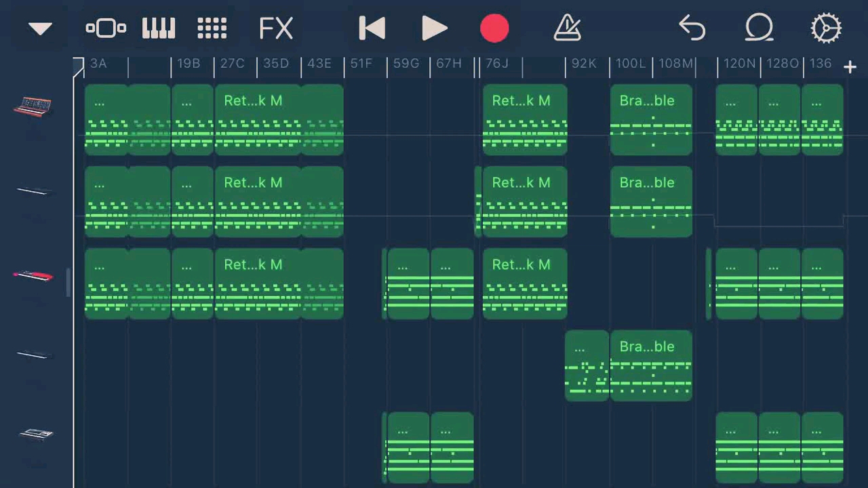Image resolution: width=868 pixels, height=488 pixels.
Task: Select second track Ret...k M region at 76J
Action: tap(525, 202)
